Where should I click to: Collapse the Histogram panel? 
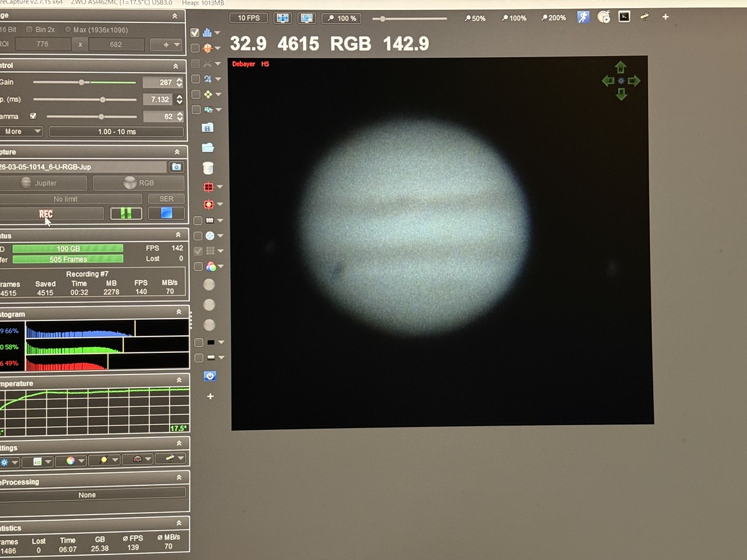(x=178, y=311)
